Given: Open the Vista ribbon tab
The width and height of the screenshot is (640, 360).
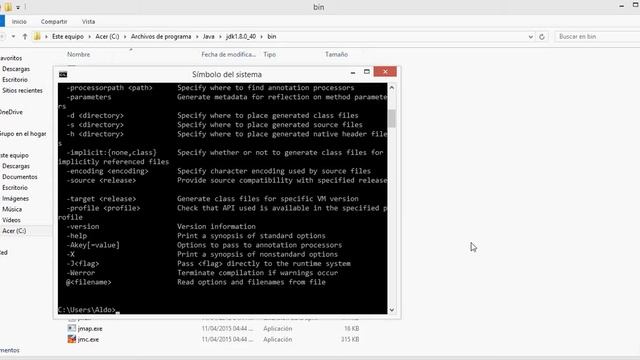Looking at the screenshot, I should click(x=88, y=22).
